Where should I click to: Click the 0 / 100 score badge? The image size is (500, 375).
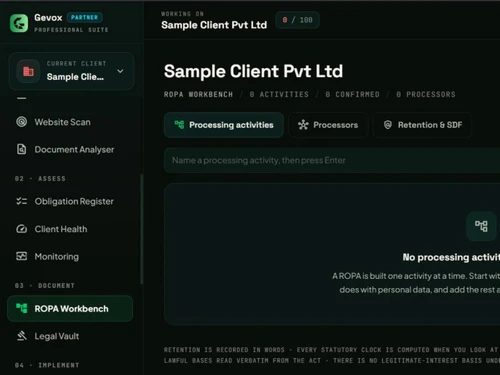coord(298,20)
